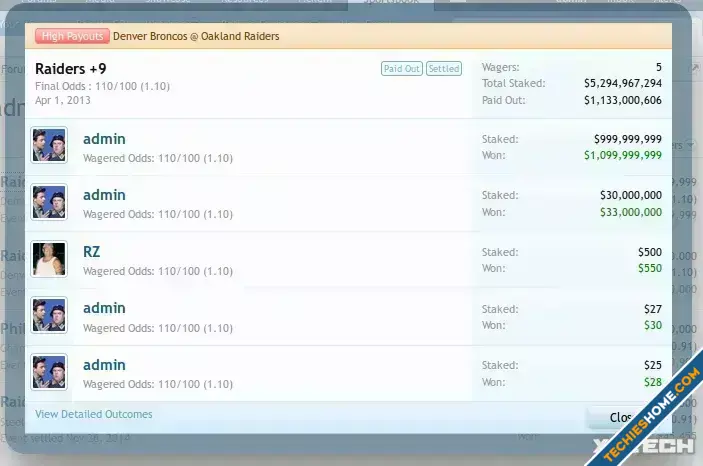Select Won amount $30
This screenshot has height=466, width=703.
(653, 325)
